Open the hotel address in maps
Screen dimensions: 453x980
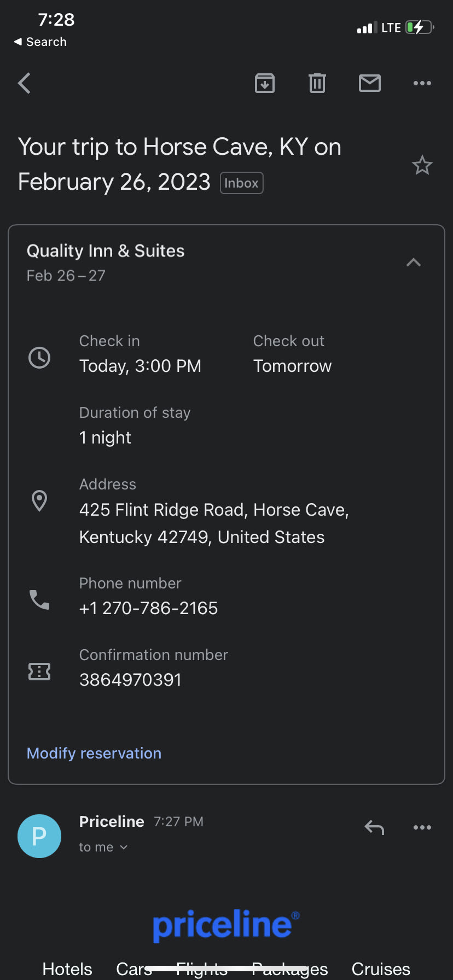[x=213, y=523]
